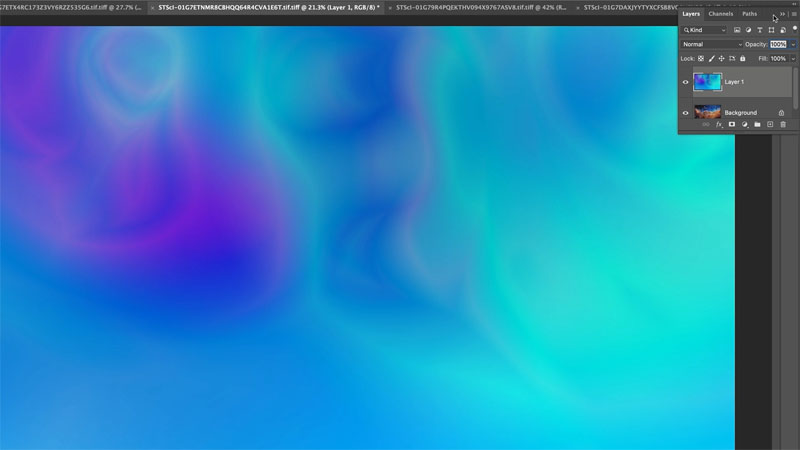Filter for type layers
Viewport: 800px width, 450px height.
pos(760,30)
